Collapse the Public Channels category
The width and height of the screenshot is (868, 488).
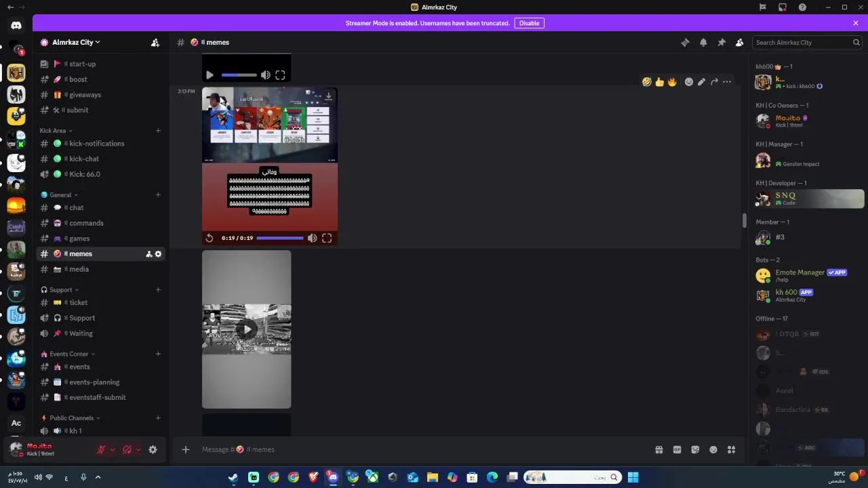(70, 418)
